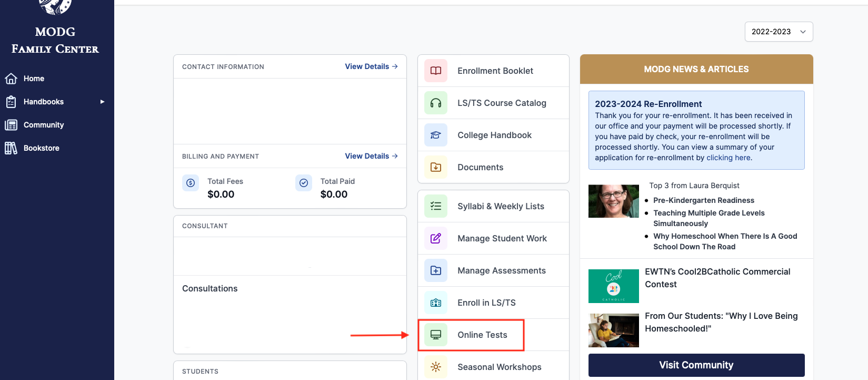The height and width of the screenshot is (380, 868).
Task: Open the Documents section
Action: click(x=480, y=167)
